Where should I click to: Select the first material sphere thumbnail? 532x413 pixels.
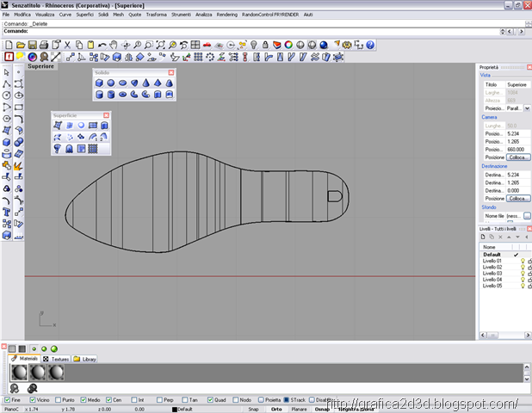[19, 373]
